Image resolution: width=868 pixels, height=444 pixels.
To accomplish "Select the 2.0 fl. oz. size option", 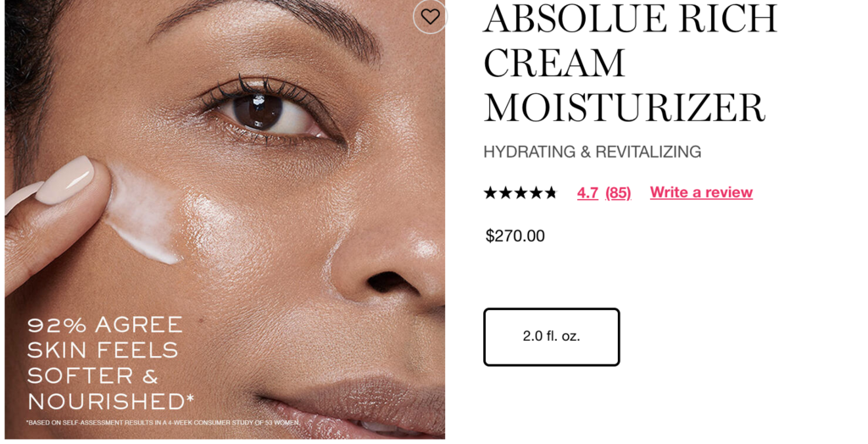I will click(x=551, y=336).
